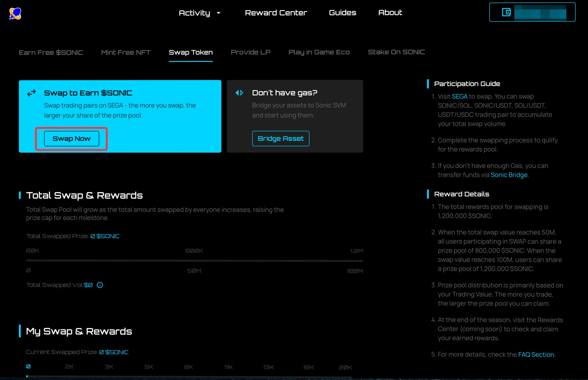Click the wallet icon in header

click(x=506, y=12)
